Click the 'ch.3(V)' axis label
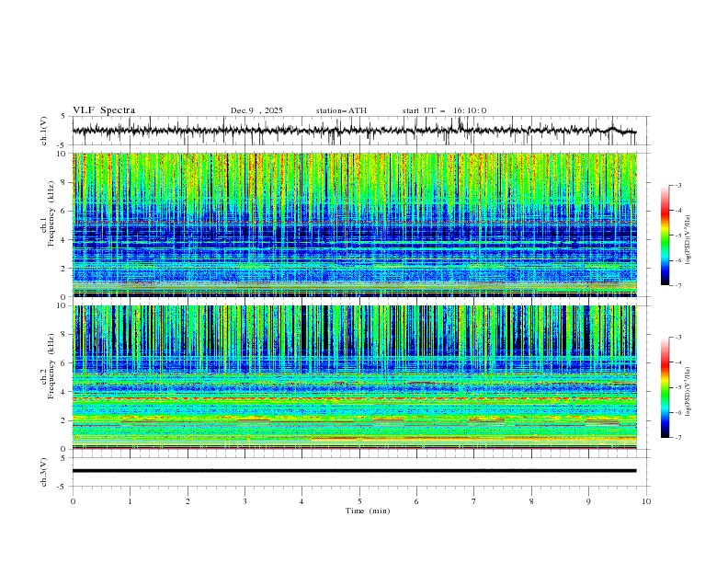 [44, 472]
